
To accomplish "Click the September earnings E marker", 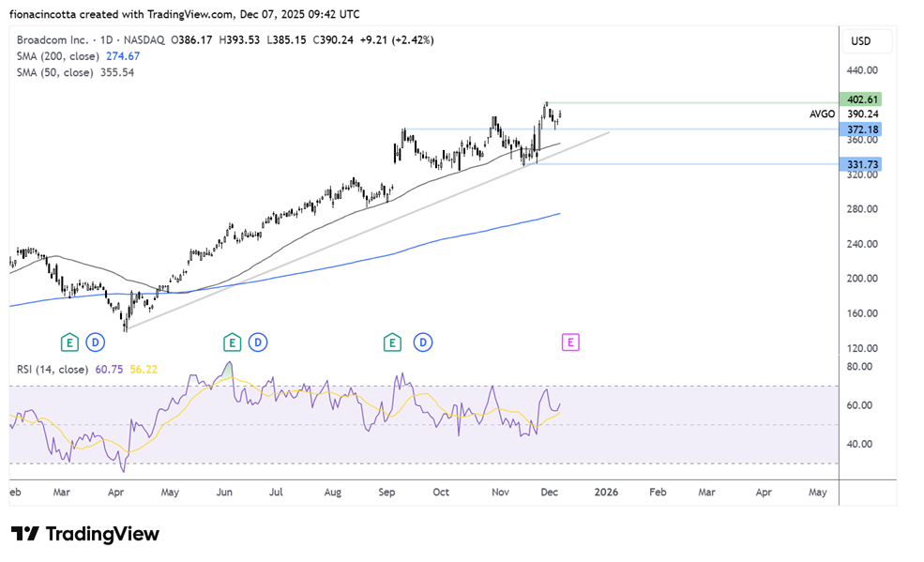I will (392, 342).
